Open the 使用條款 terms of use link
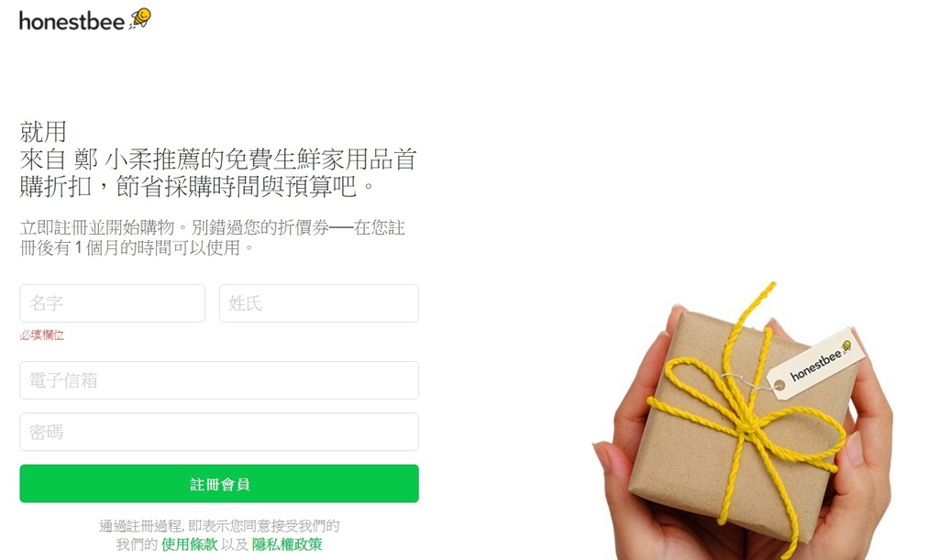The width and height of the screenshot is (939, 560). (189, 544)
